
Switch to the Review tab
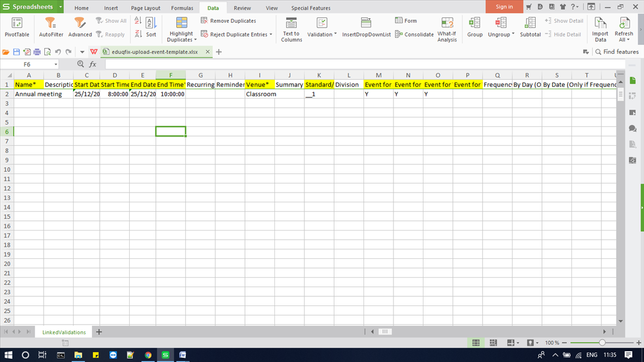pyautogui.click(x=242, y=8)
